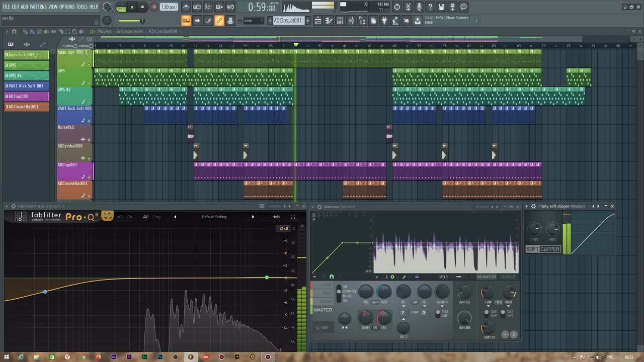Screen dimensions: 644x362
Task: Add a new pattern with plus button
Action: tap(307, 21)
